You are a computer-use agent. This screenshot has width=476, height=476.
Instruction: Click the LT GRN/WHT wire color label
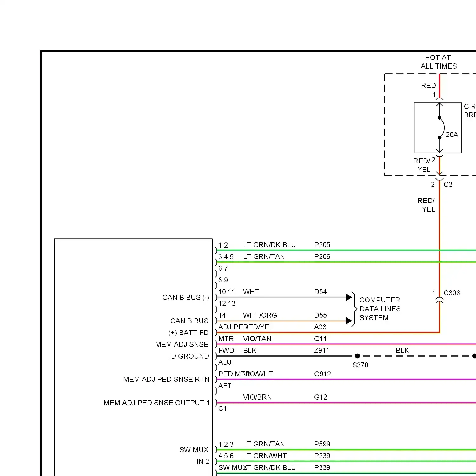pos(265,456)
